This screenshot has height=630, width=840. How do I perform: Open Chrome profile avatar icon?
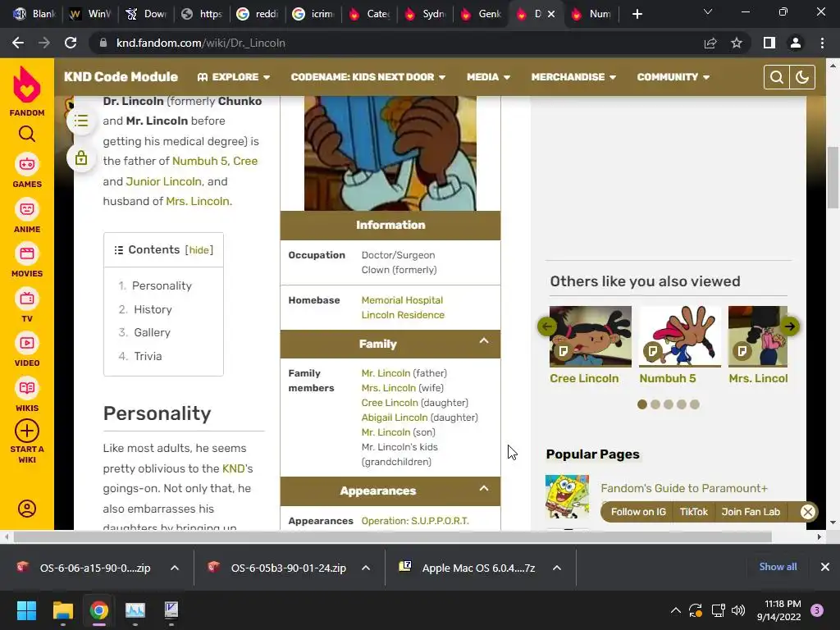coord(796,43)
